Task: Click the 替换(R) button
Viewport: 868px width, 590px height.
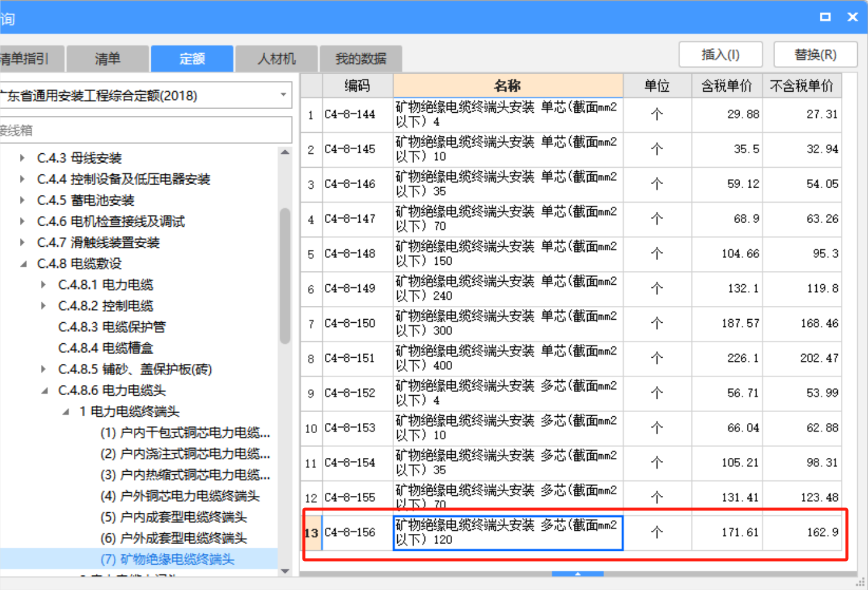Action: 815,55
